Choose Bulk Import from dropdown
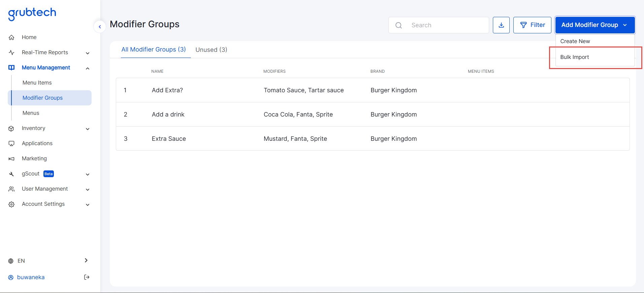 (x=595, y=57)
